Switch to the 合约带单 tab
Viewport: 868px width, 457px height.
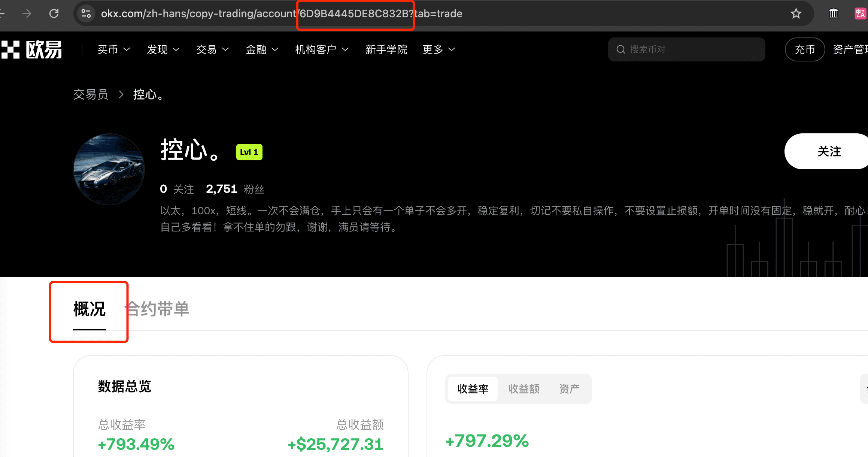click(157, 309)
